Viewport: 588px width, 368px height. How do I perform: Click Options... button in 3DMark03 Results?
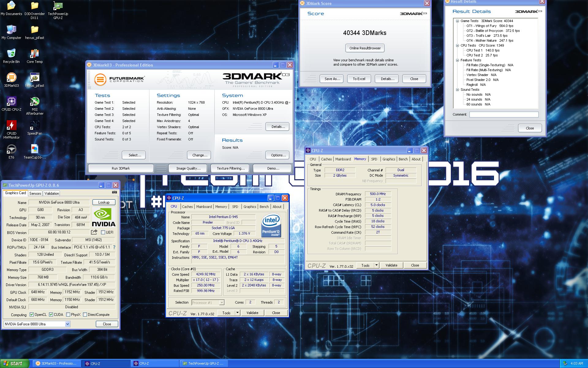tap(278, 155)
